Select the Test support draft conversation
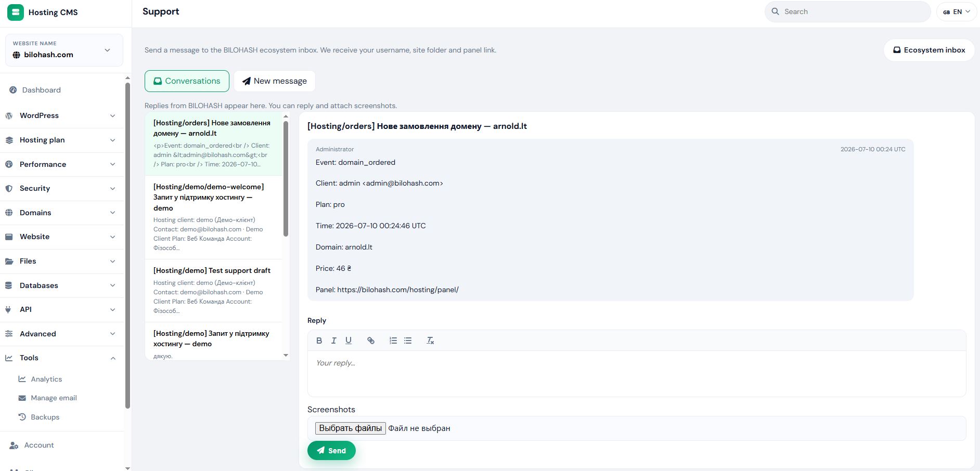This screenshot has width=980, height=471. [x=214, y=291]
